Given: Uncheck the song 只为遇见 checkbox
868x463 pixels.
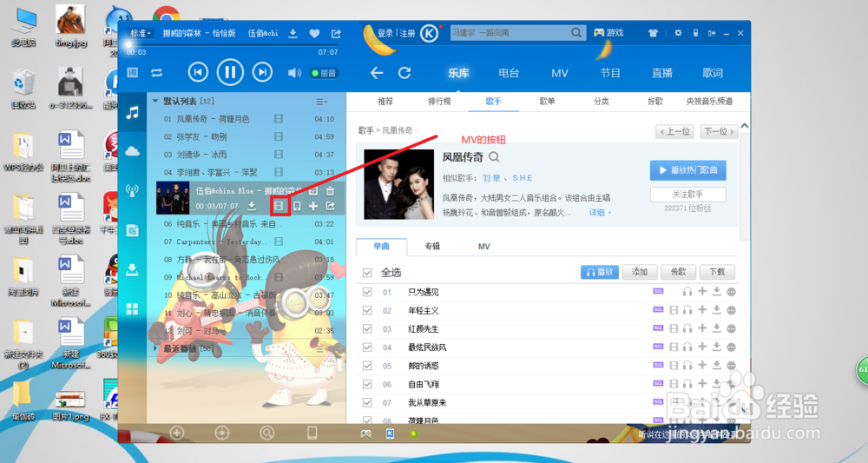Looking at the screenshot, I should click(367, 292).
